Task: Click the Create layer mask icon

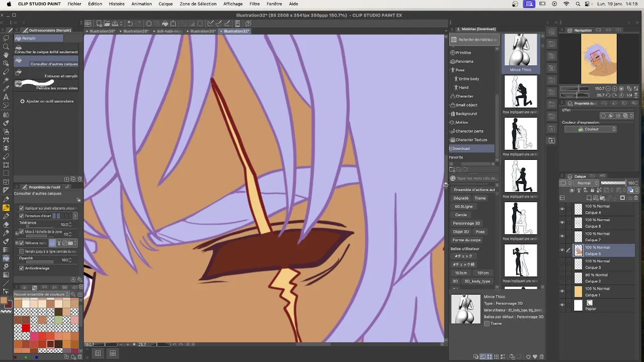Action: click(622, 198)
